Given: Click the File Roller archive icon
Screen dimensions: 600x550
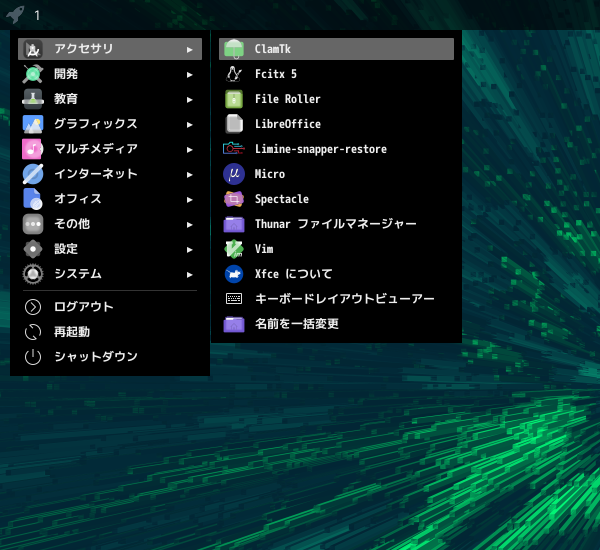Looking at the screenshot, I should point(234,99).
